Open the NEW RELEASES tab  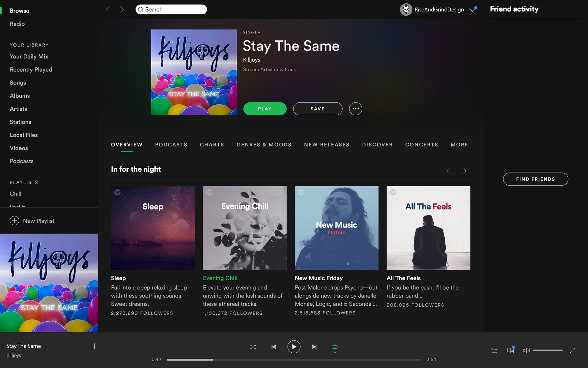click(x=327, y=145)
